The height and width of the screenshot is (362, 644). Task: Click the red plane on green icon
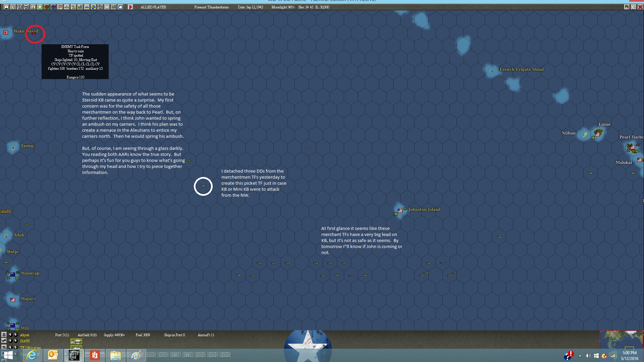[x=47, y=7]
